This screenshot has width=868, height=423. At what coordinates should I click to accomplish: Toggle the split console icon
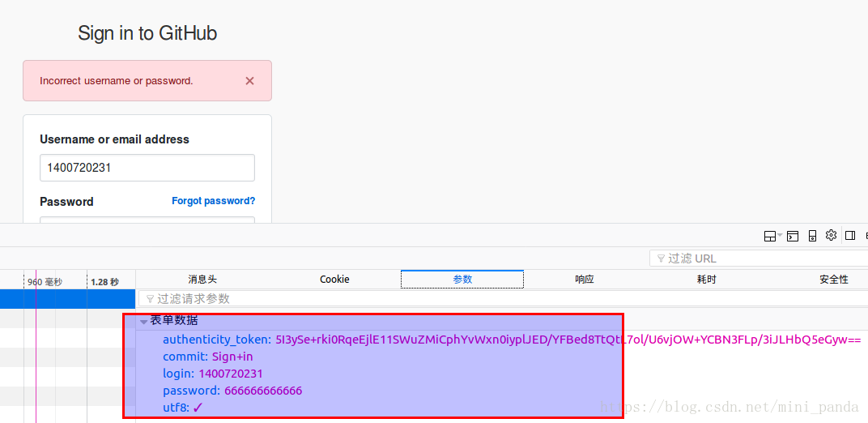click(793, 237)
